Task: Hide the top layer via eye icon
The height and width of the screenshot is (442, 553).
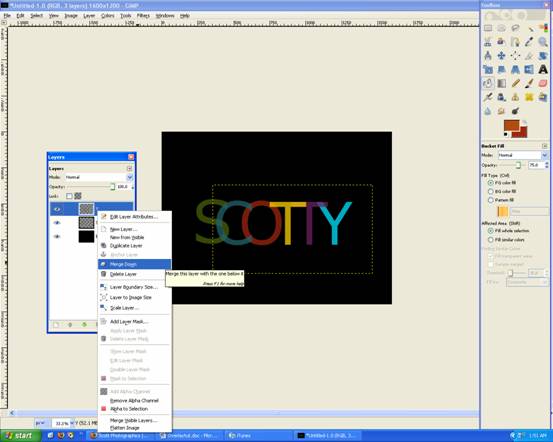Action: (x=57, y=209)
